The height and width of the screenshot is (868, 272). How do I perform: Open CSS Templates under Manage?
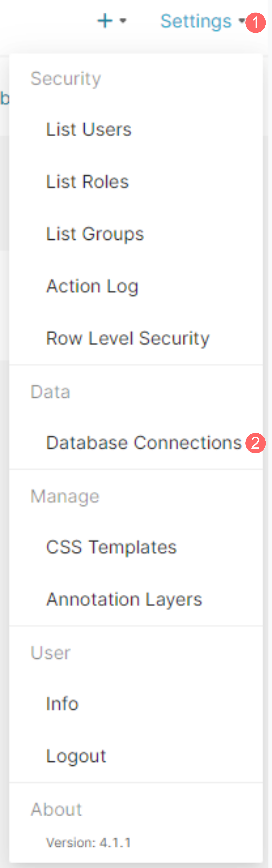pos(111,547)
